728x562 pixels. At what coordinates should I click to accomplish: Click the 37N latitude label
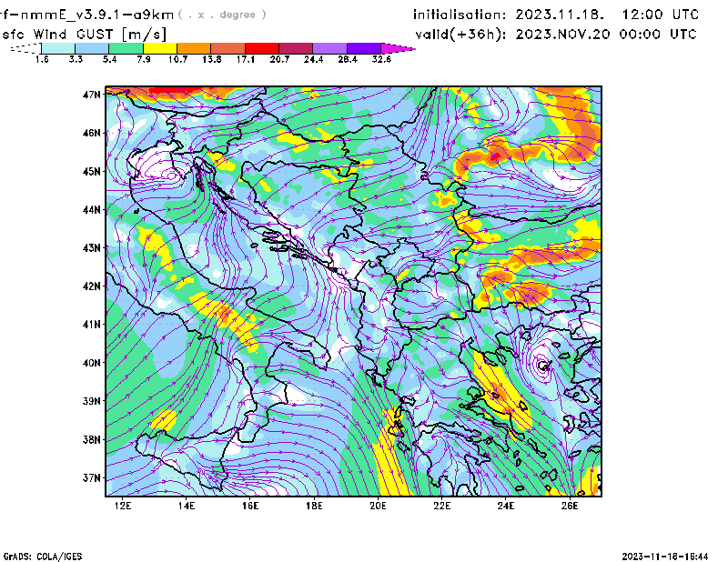coord(92,477)
